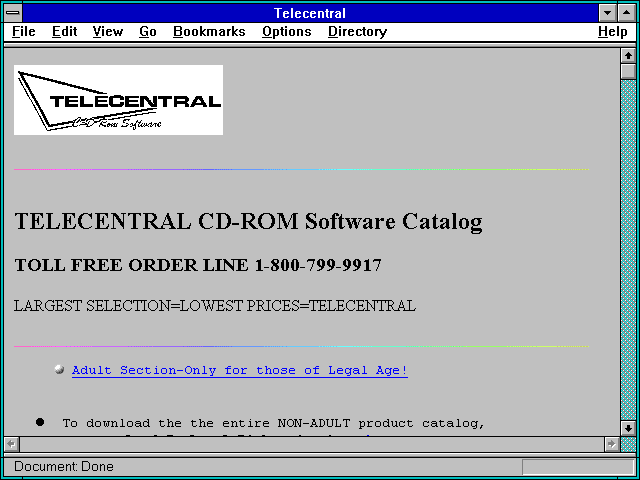The image size is (640, 480).
Task: Click the silver bullet beside Adult Section
Action: point(59,369)
